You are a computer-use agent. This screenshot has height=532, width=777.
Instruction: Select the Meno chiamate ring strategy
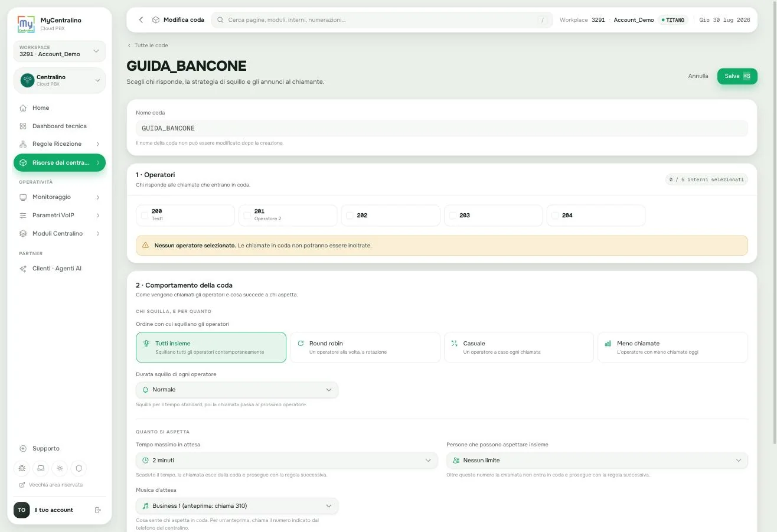(672, 347)
